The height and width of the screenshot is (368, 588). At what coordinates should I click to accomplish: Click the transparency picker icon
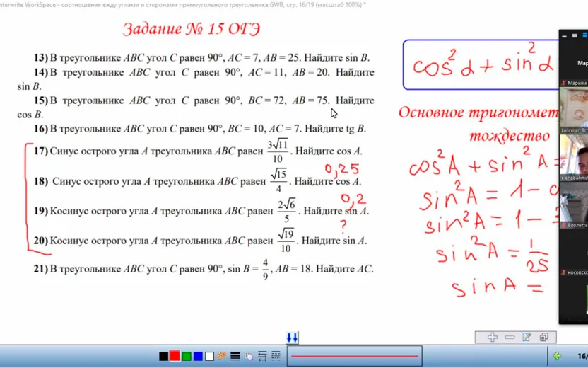click(249, 356)
